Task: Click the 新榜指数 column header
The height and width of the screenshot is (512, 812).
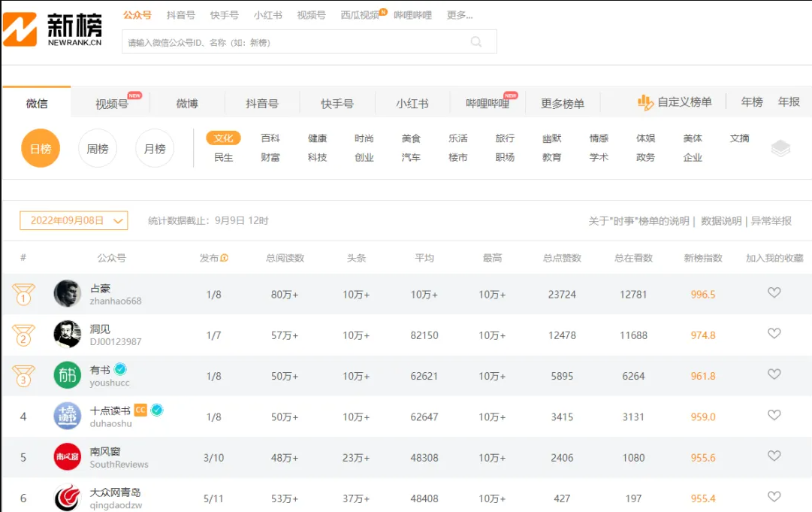Action: 703,258
